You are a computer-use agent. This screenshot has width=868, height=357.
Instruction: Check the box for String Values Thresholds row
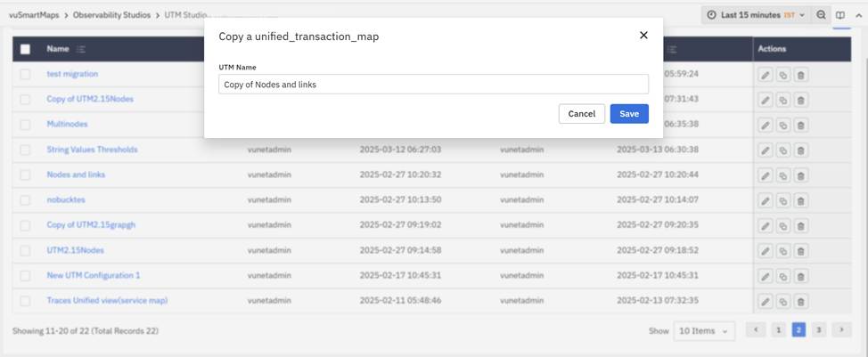25,150
